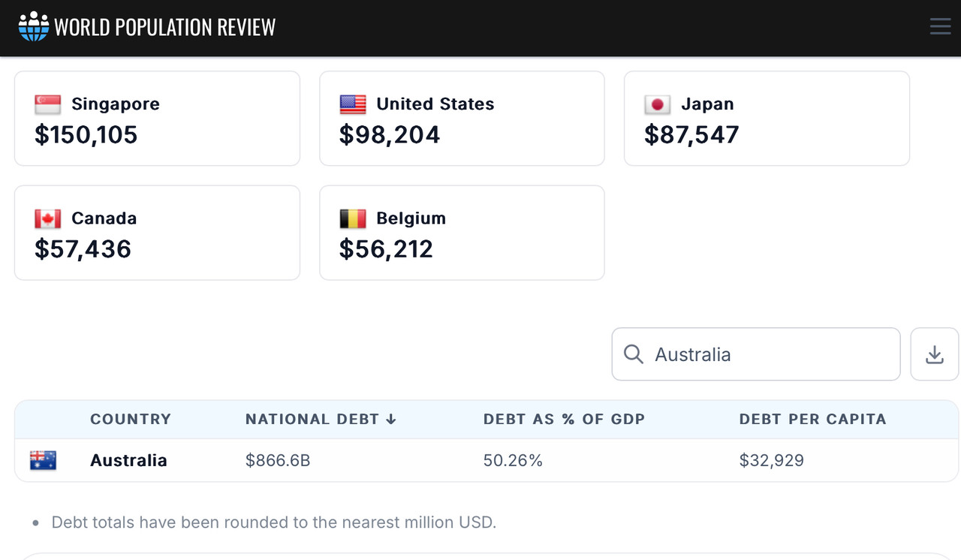
Task: Click the Japan flag icon
Action: click(658, 104)
